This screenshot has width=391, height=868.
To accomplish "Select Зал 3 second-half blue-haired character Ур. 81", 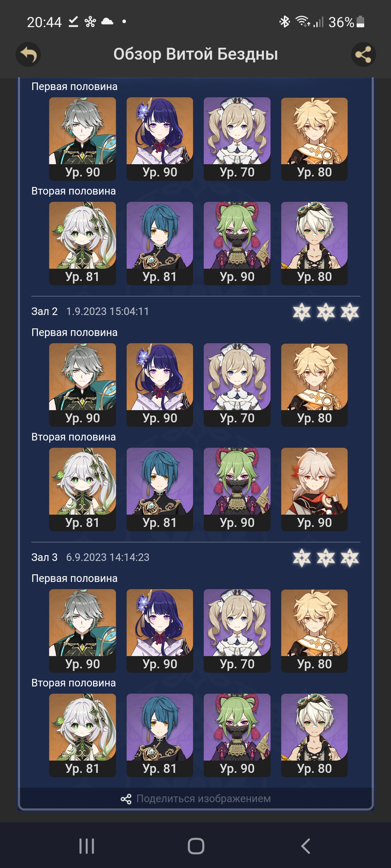I will 160,735.
